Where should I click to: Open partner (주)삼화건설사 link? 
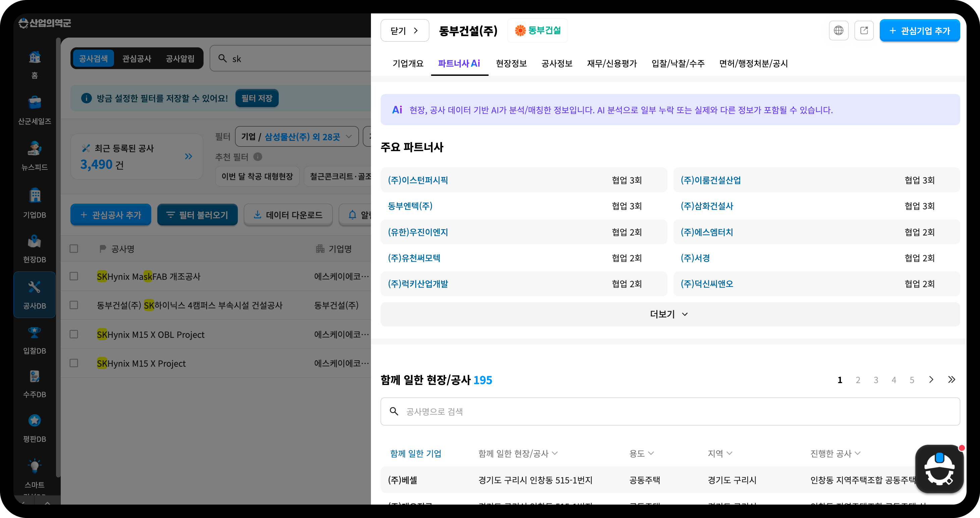(x=707, y=206)
